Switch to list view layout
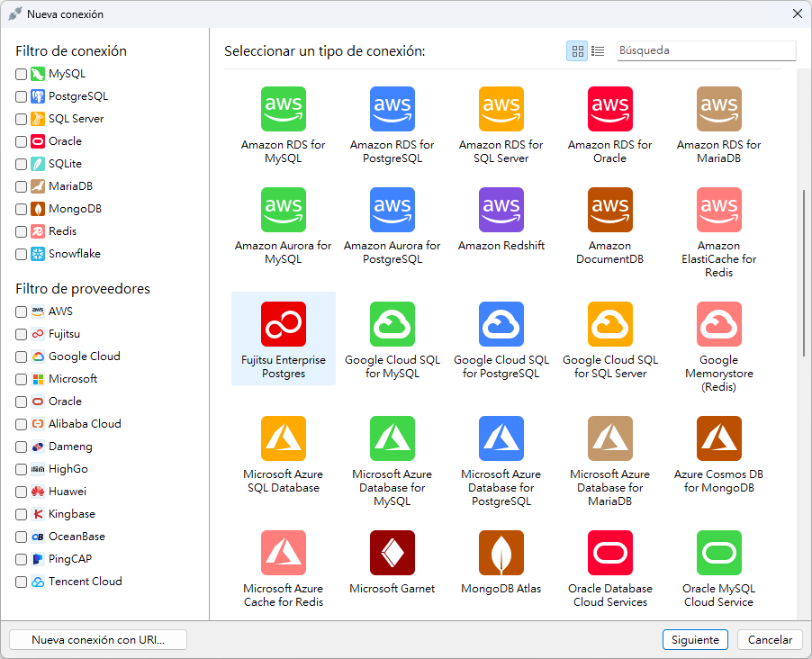This screenshot has height=659, width=812. [x=598, y=51]
